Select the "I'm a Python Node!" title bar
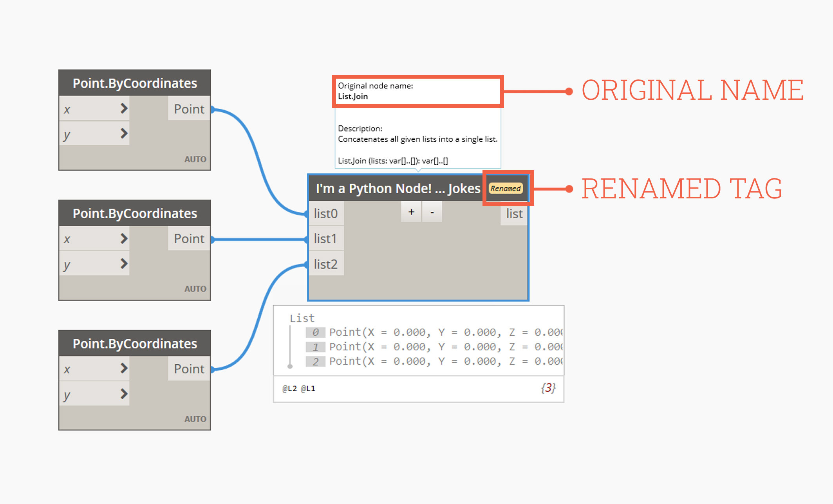Image resolution: width=833 pixels, height=504 pixels. pos(398,189)
